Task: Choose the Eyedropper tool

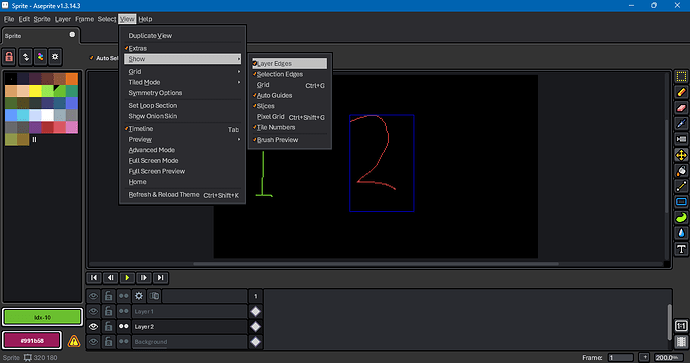Action: point(681,124)
